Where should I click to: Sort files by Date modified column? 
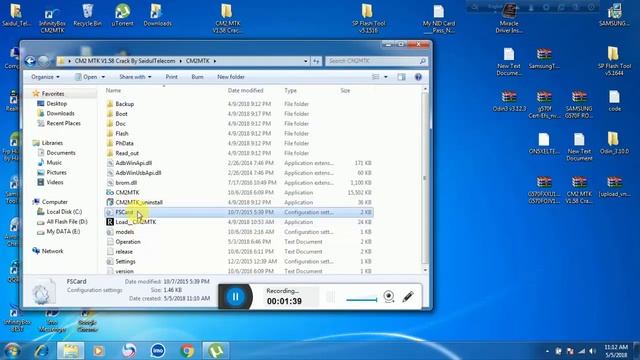245,90
